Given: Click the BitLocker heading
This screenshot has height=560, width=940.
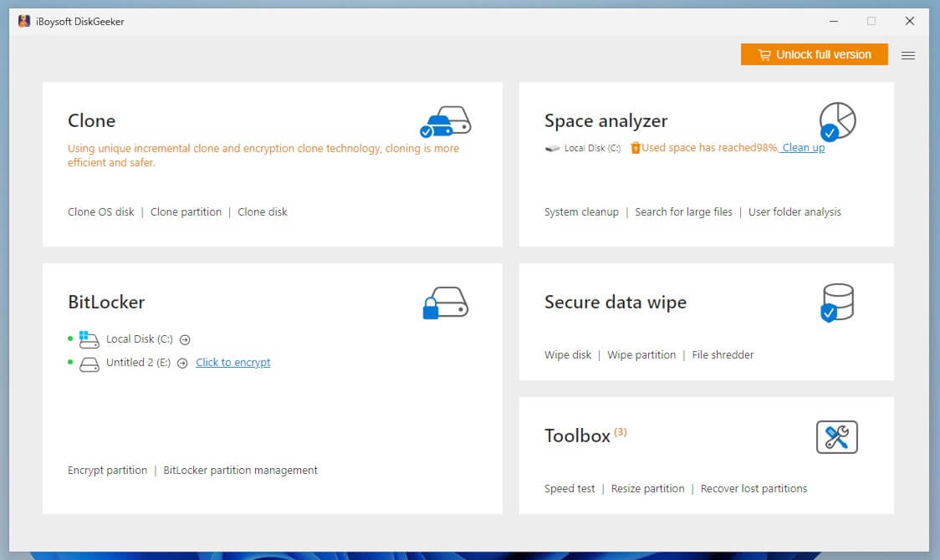Looking at the screenshot, I should pyautogui.click(x=106, y=302).
